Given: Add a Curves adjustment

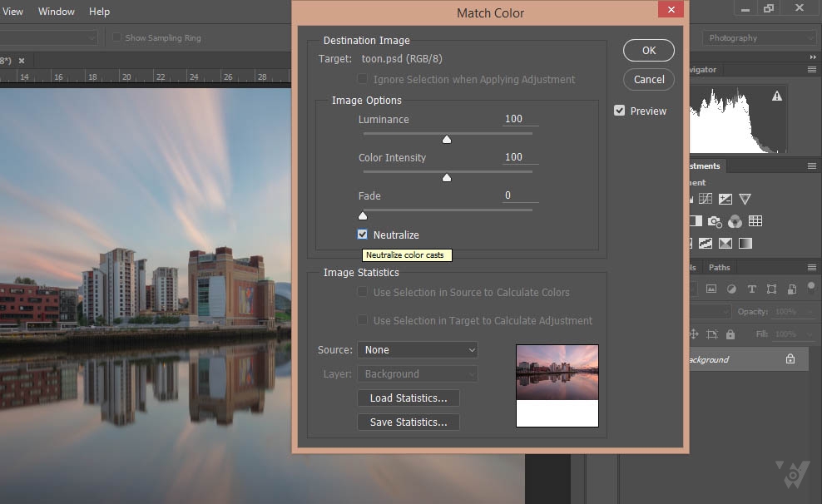Looking at the screenshot, I should point(706,199).
